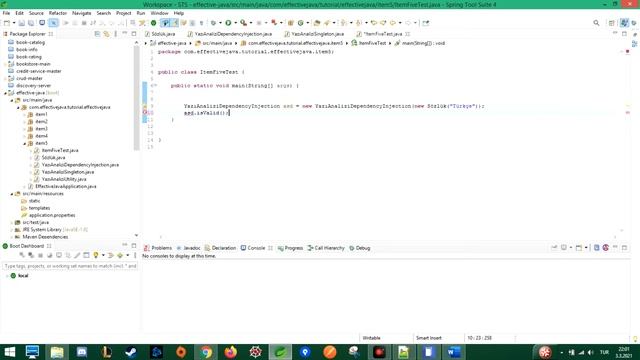Click the Open Perspective icon

[611, 23]
